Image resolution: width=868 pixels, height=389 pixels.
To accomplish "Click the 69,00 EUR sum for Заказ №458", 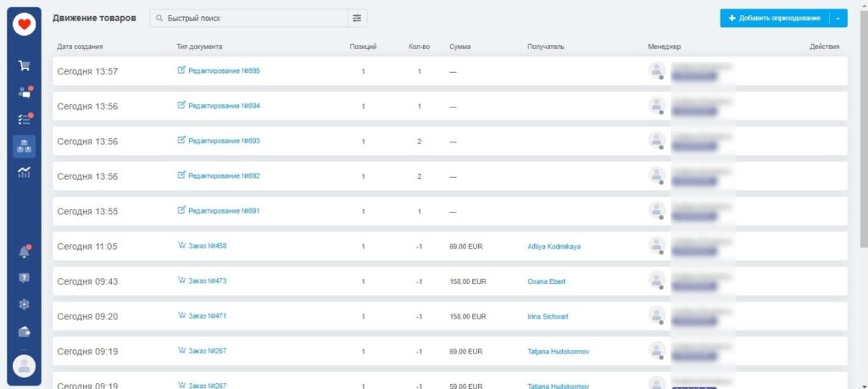I will 466,247.
